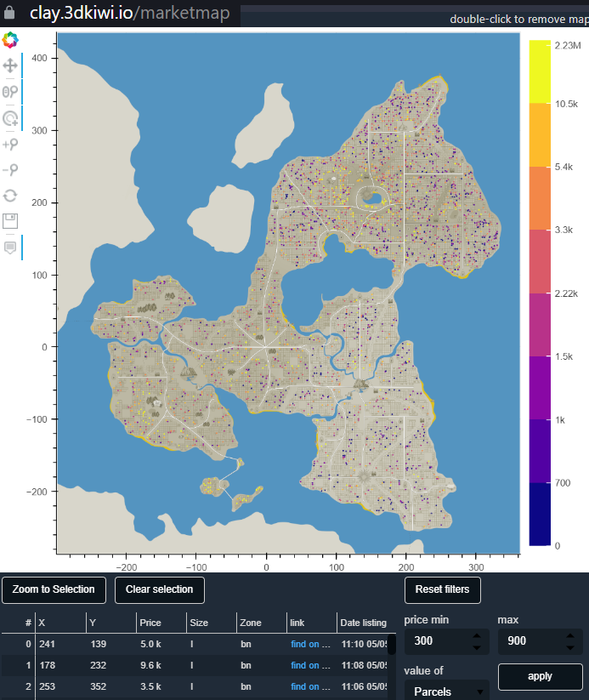This screenshot has width=589, height=700.
Task: Click the Zoom Out tool
Action: [x=10, y=169]
